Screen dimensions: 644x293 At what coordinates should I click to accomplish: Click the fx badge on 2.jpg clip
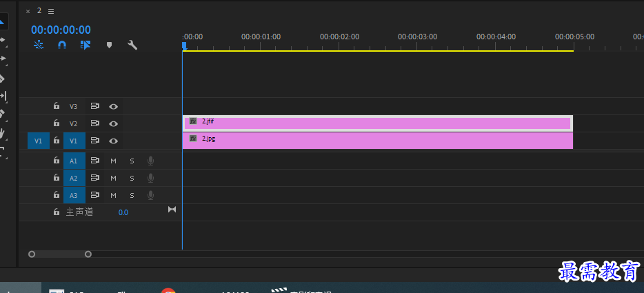click(192, 139)
